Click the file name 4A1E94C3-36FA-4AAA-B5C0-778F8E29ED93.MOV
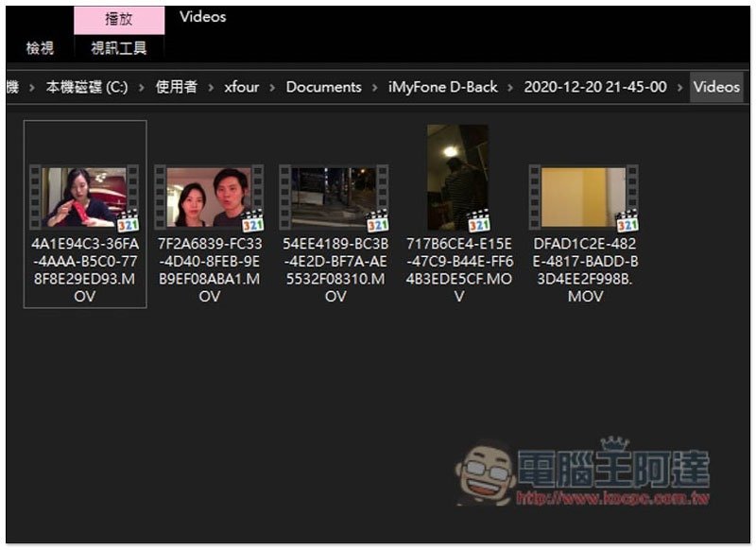The height and width of the screenshot is (550, 756). [85, 270]
